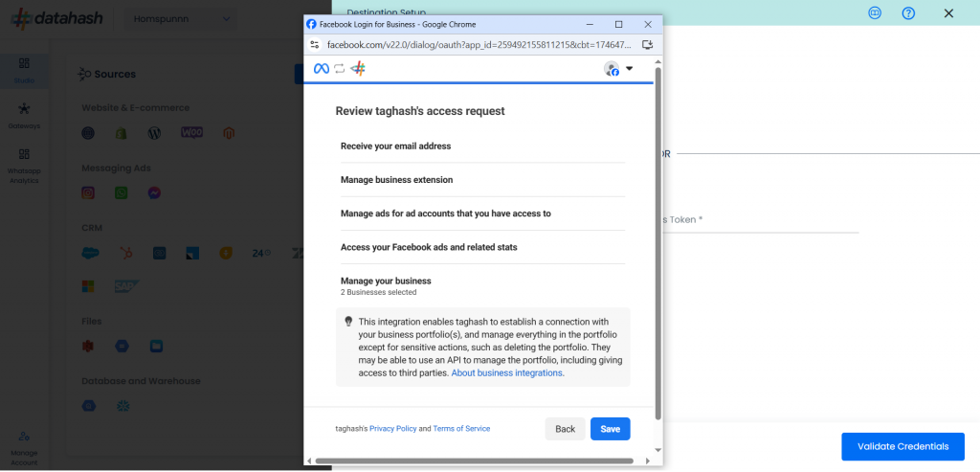Viewport: 980px width, 472px height.
Task: Open the documentation book icon in Destination Setup
Action: (x=875, y=13)
